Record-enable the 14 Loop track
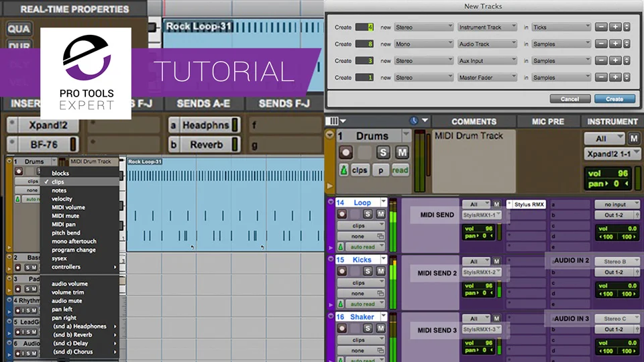This screenshot has height=362, width=644. (x=341, y=214)
